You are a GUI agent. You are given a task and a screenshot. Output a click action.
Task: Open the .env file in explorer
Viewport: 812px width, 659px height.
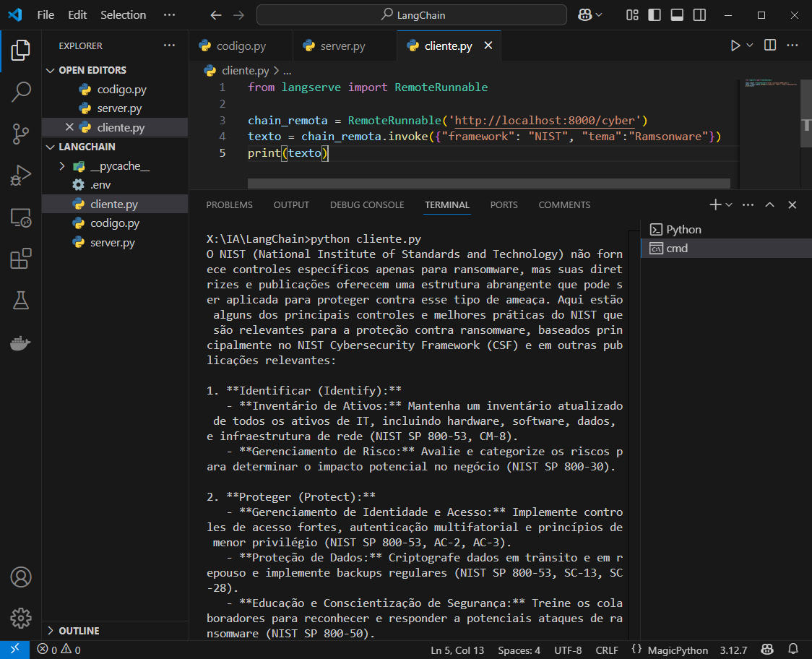[x=115, y=185]
